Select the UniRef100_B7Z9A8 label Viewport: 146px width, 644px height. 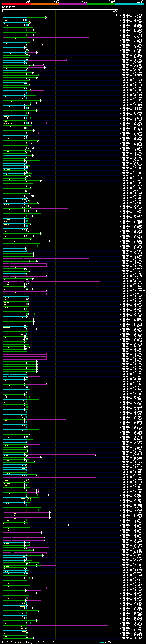(x=131, y=241)
